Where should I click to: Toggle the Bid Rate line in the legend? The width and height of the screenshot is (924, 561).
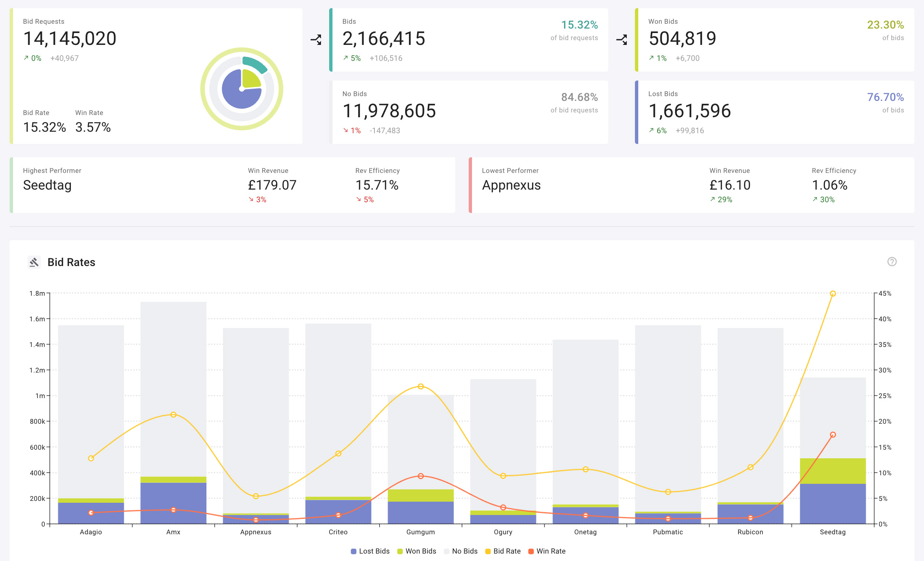[502, 551]
